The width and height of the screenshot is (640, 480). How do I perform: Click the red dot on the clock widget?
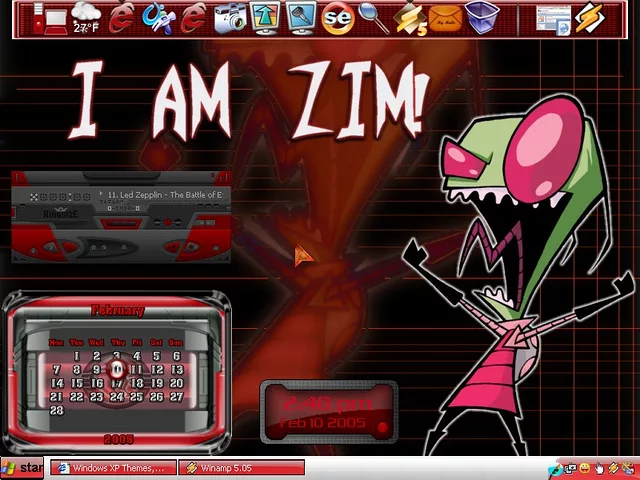[x=382, y=427]
